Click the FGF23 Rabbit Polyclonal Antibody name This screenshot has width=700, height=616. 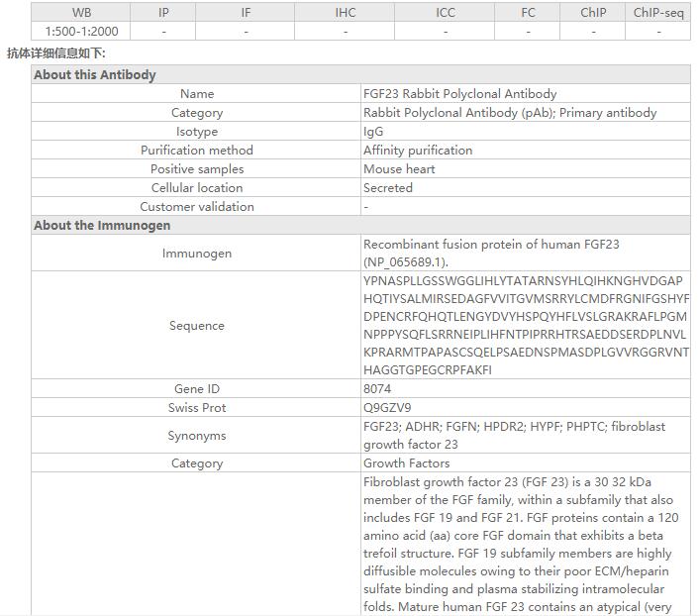coord(459,94)
